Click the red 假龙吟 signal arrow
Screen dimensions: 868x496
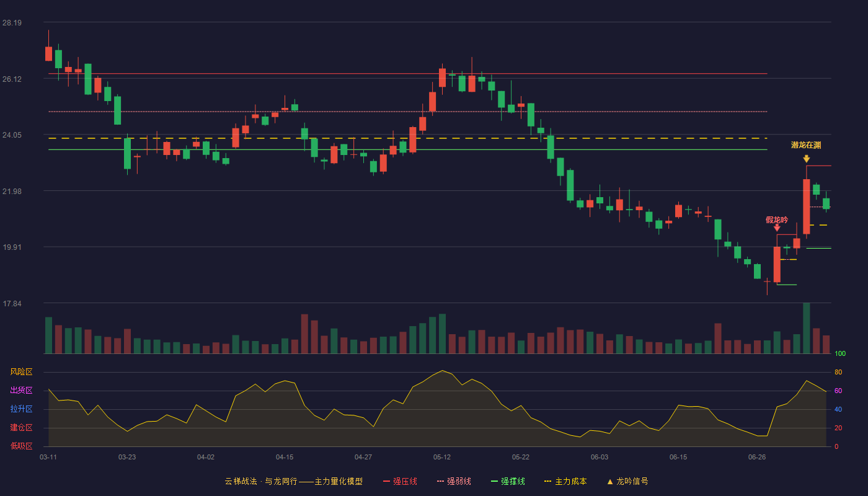click(777, 228)
